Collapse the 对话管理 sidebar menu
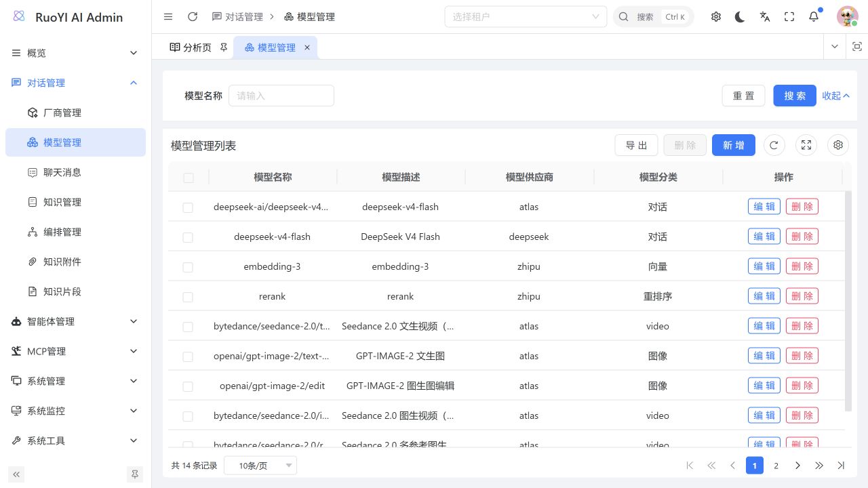This screenshot has height=488, width=868. pos(75,83)
